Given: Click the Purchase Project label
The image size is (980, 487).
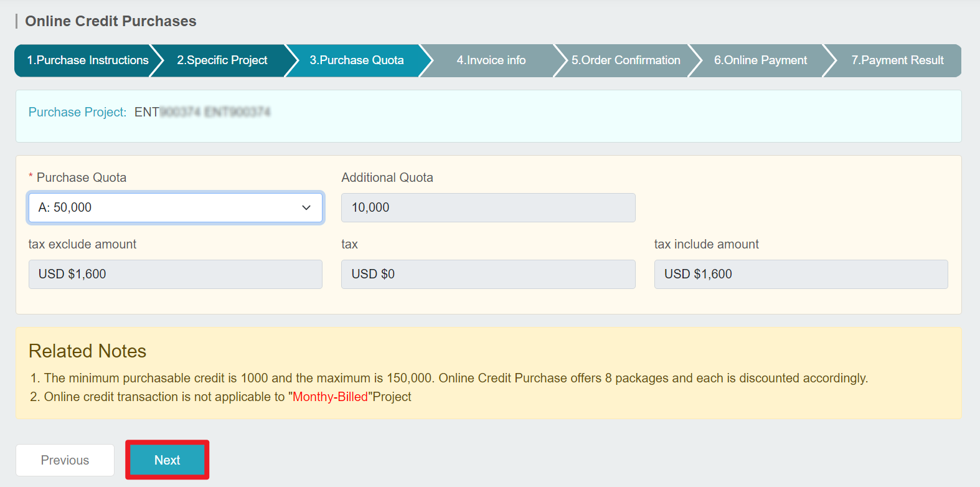Looking at the screenshot, I should coord(77,112).
